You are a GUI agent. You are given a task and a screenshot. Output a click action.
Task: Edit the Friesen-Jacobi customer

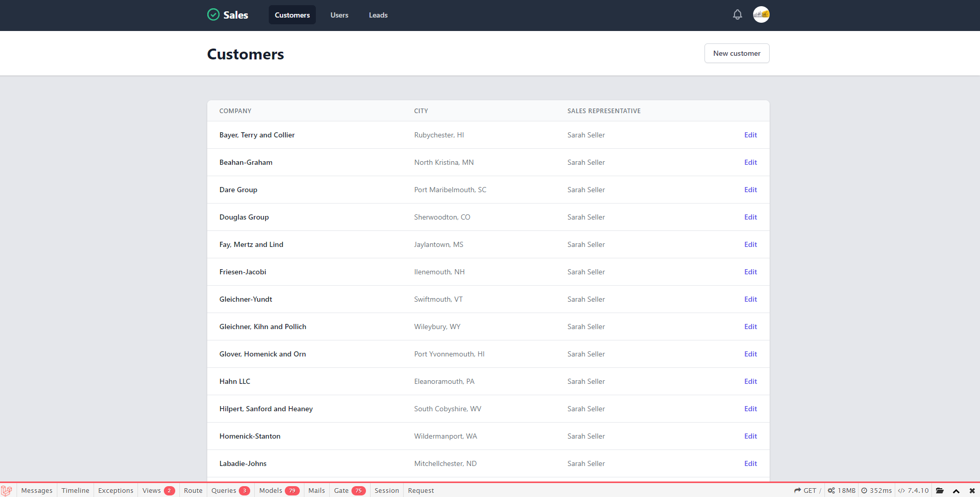751,272
